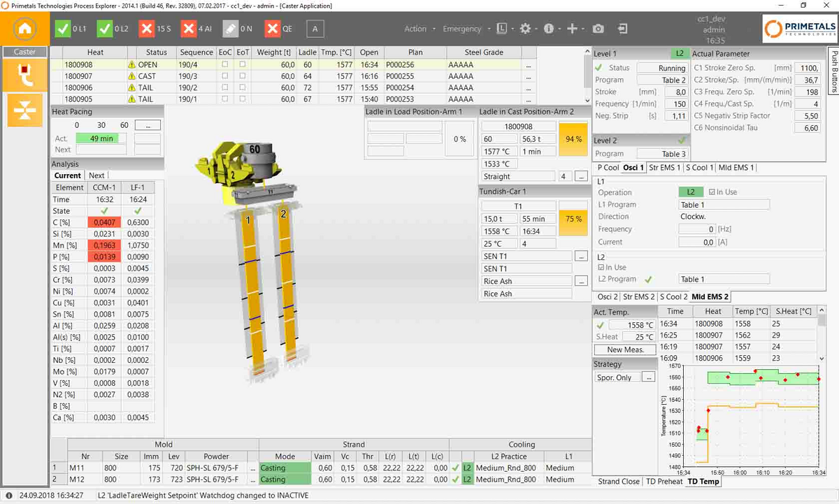The image size is (839, 504).
Task: Open the second Caster sidebar icon
Action: pos(24,110)
